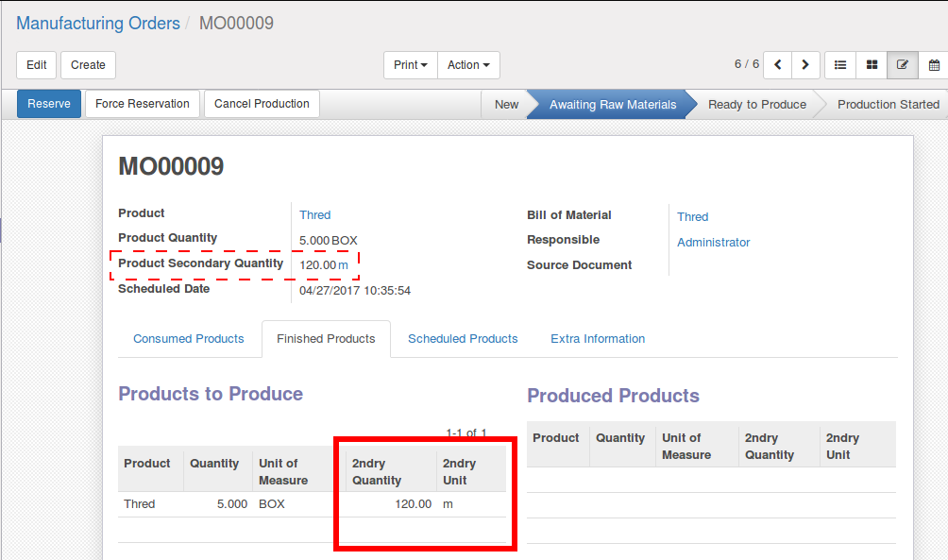Open the Print dropdown
948x560 pixels.
(411, 65)
